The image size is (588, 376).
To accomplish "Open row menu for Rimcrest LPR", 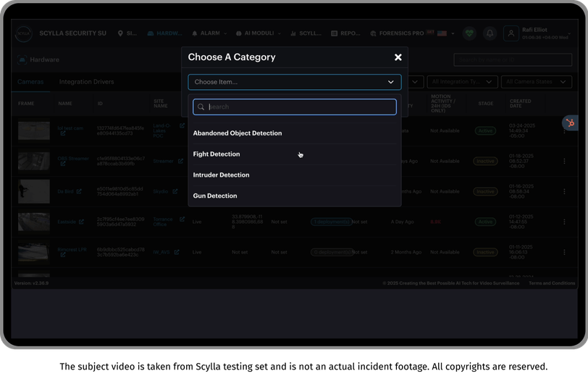I will point(564,253).
